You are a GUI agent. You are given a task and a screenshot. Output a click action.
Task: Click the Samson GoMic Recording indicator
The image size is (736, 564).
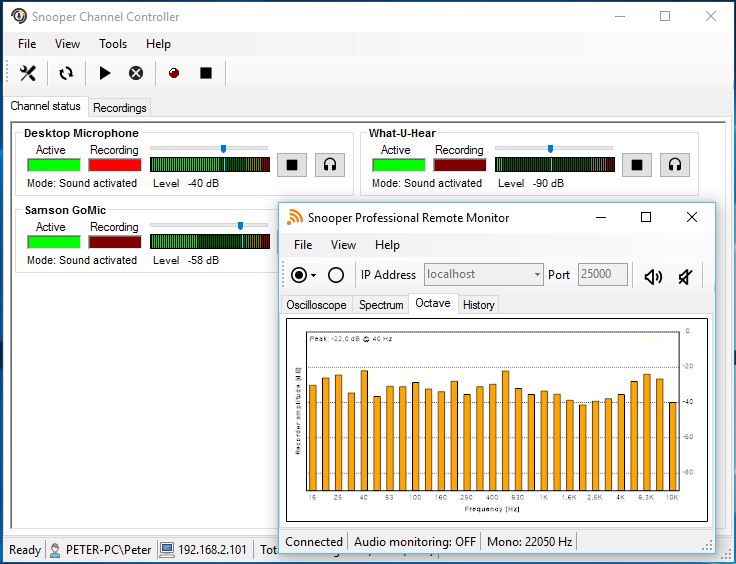[x=115, y=242]
